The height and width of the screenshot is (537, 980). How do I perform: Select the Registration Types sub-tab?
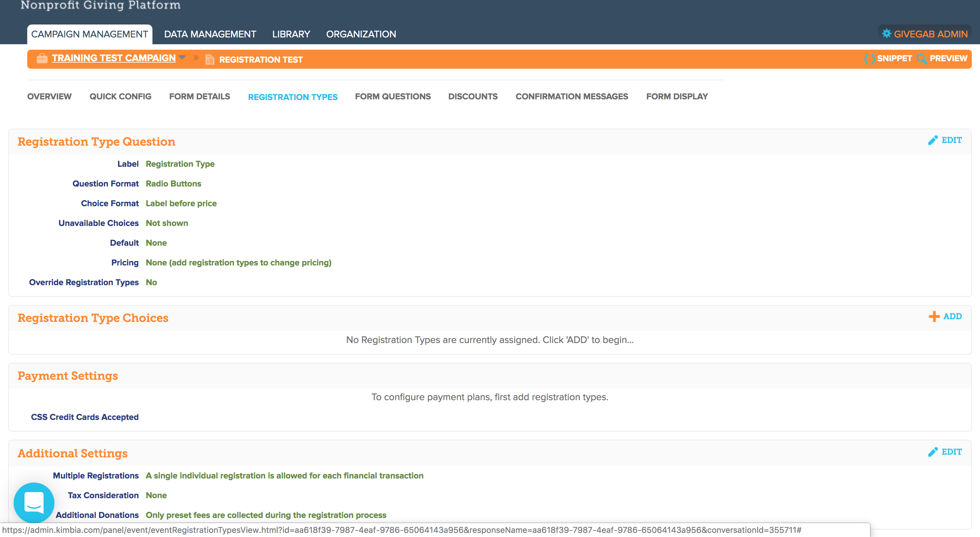tap(293, 97)
